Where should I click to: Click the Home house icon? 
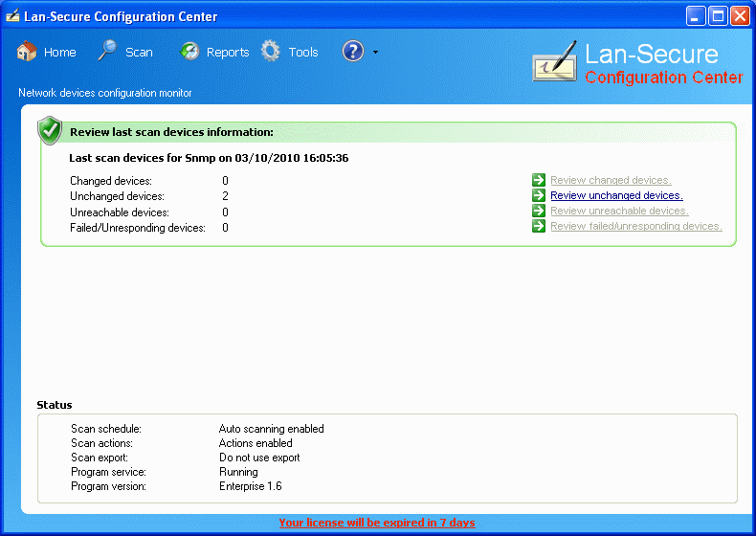(27, 51)
